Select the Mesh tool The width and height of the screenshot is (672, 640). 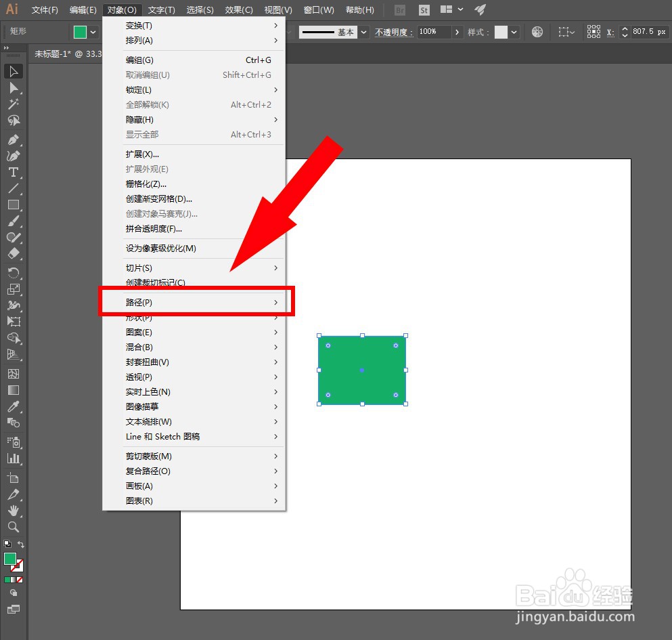pos(14,374)
